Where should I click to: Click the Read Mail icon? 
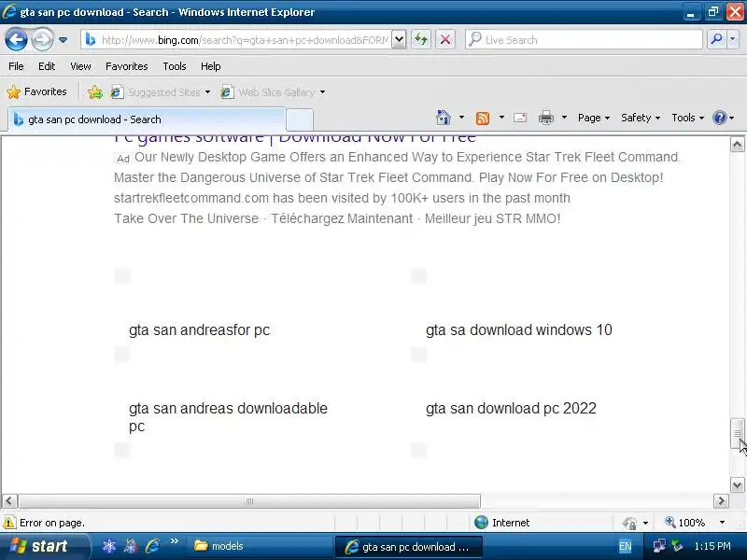(520, 118)
